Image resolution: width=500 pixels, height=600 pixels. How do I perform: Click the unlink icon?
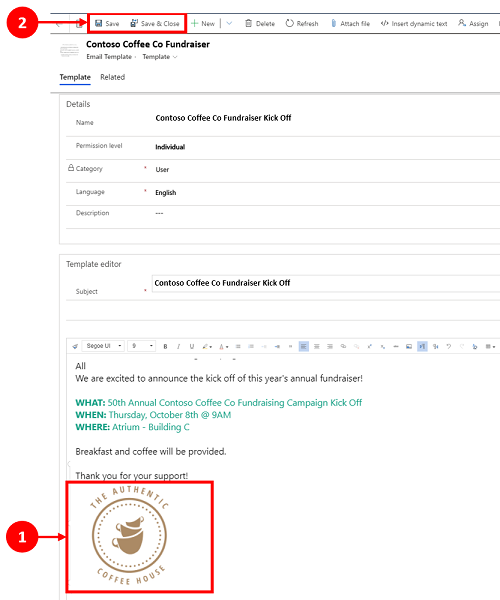tap(356, 346)
